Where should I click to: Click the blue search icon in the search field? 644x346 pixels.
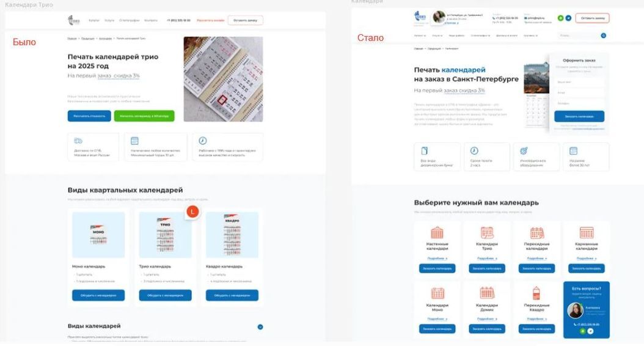[603, 35]
